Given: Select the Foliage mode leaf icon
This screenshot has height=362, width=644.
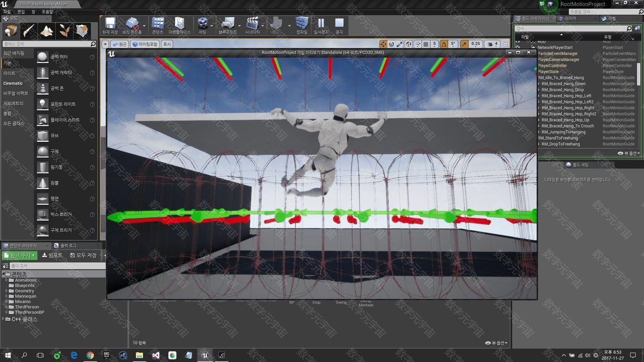Looking at the screenshot, I should click(x=64, y=31).
